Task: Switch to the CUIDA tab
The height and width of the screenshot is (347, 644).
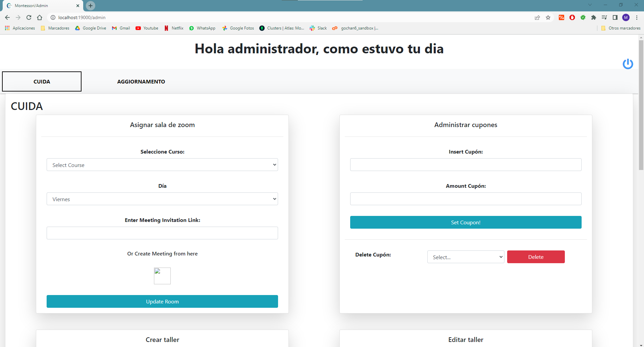Action: tap(42, 81)
